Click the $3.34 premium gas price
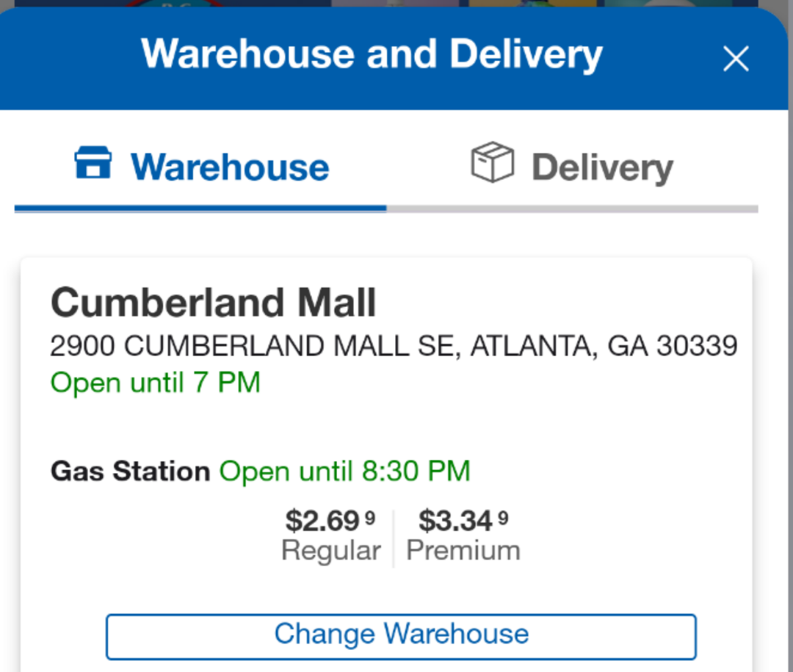Viewport: 793px width, 672px height. (463, 521)
